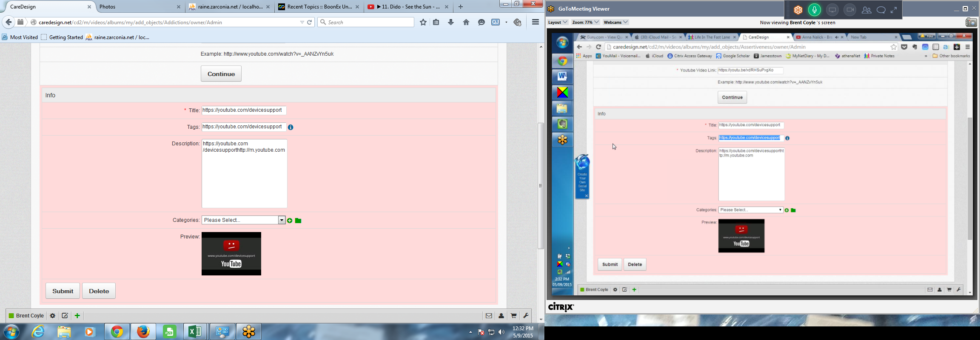Show hidden system tray icons
The width and height of the screenshot is (980, 340).
tap(470, 332)
